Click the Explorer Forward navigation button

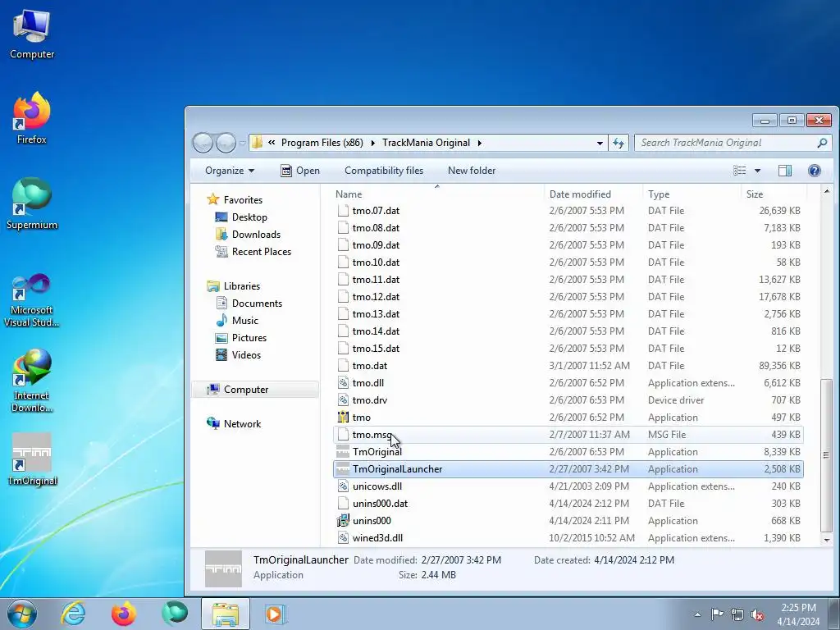coord(226,143)
